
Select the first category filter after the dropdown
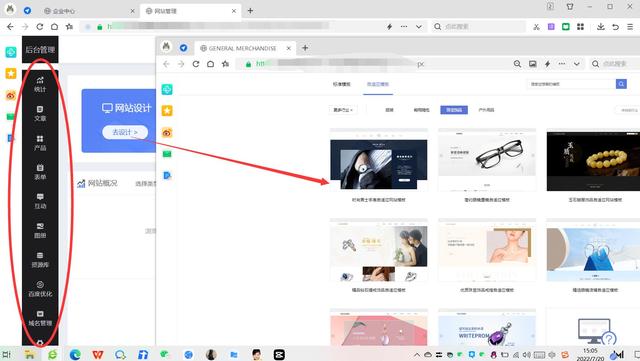pos(390,110)
